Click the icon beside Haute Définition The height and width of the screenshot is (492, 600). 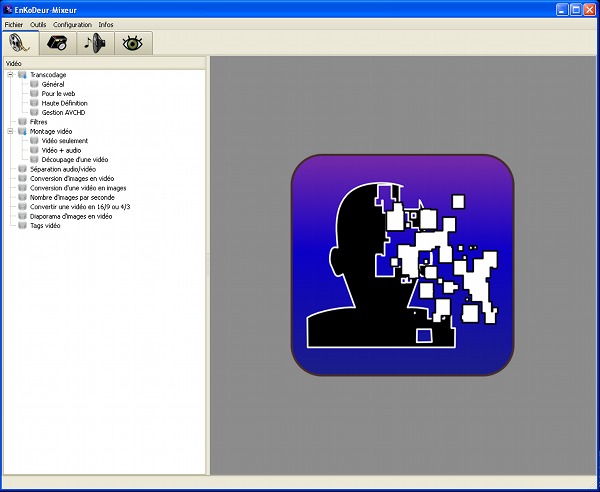click(34, 103)
